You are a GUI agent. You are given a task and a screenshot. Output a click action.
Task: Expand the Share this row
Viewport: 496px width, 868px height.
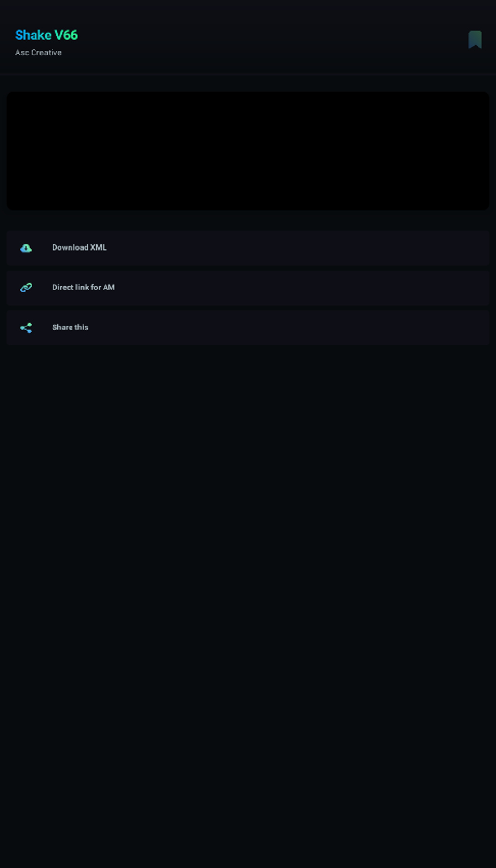248,327
